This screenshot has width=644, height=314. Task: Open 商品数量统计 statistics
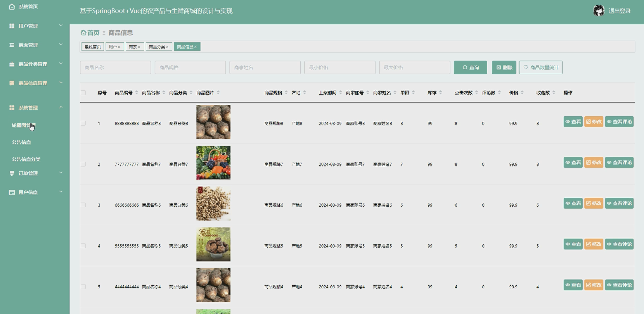point(541,68)
